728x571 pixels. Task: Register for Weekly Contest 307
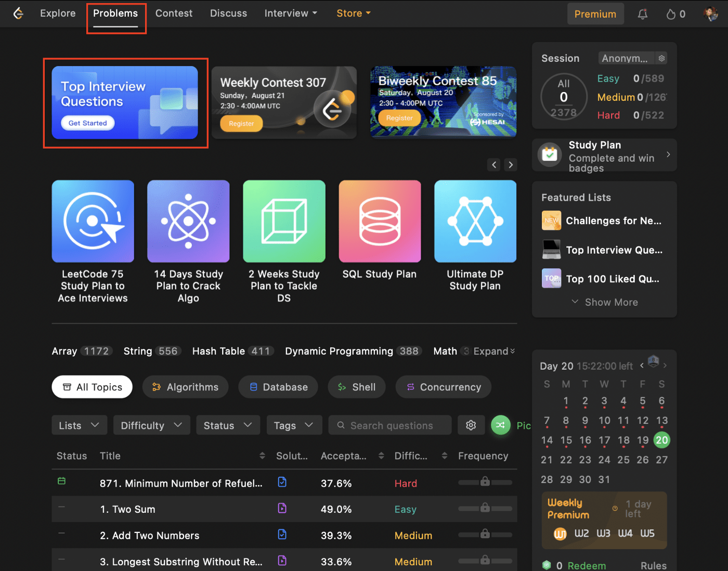pyautogui.click(x=241, y=124)
